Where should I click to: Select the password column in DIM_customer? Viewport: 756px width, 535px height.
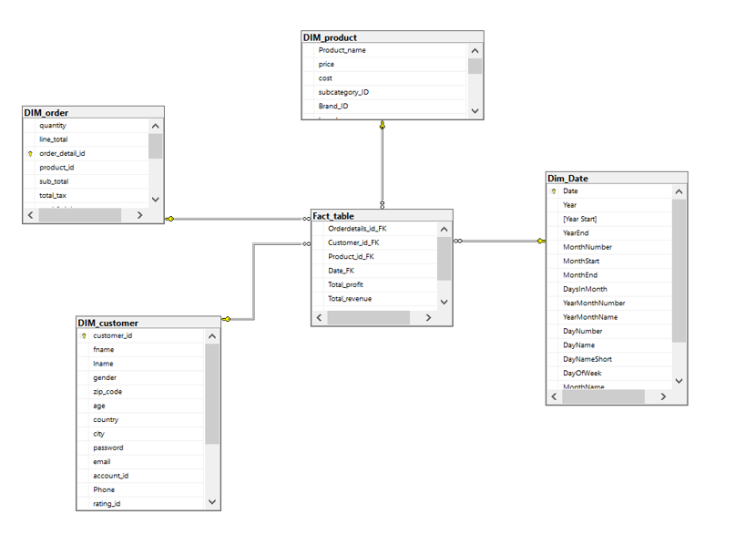coord(141,448)
